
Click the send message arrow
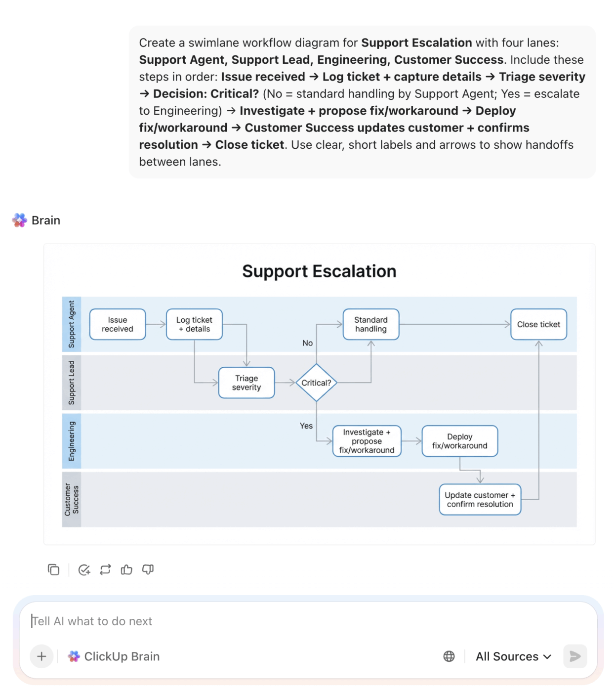[x=575, y=656]
